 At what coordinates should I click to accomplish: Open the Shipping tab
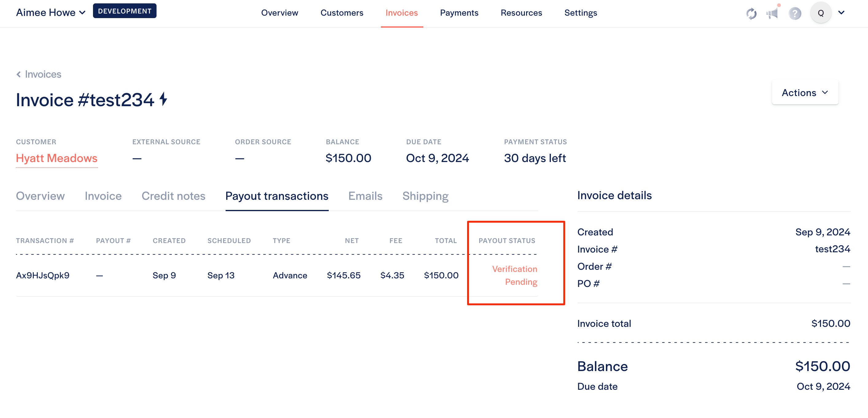pos(425,196)
